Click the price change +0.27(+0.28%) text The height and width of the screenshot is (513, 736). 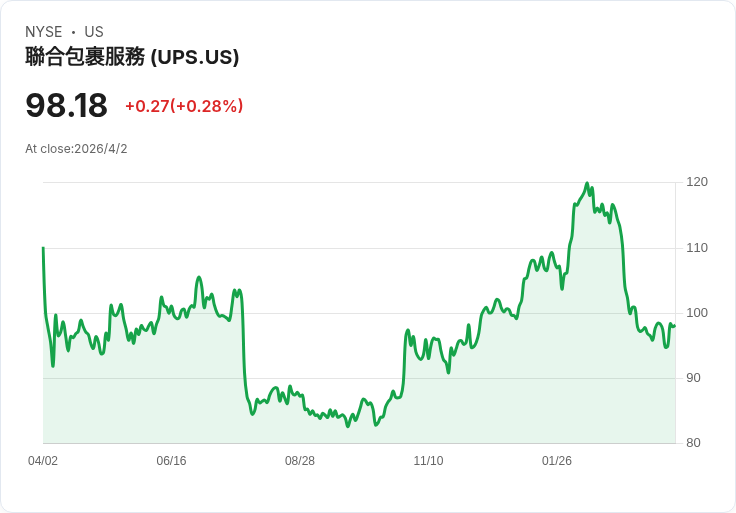(x=184, y=106)
